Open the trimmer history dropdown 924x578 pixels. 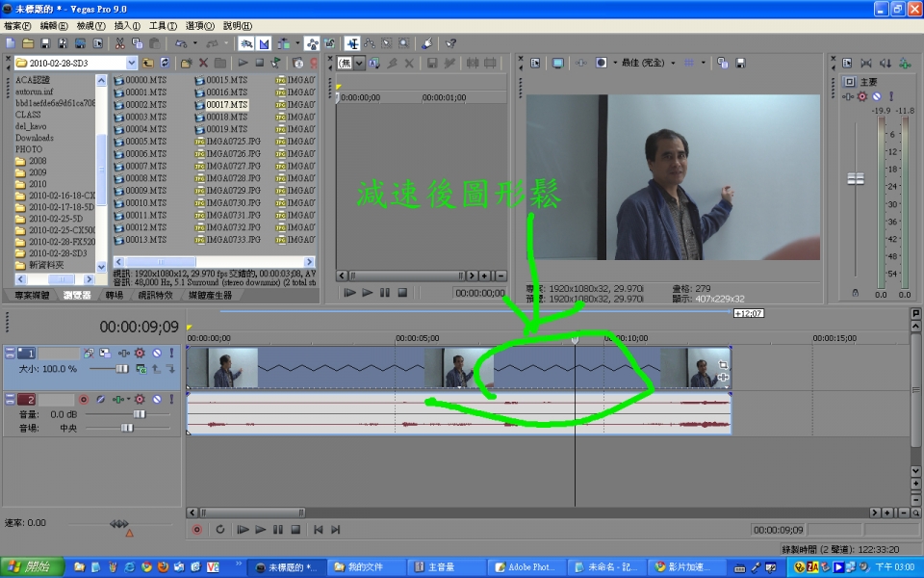click(359, 63)
